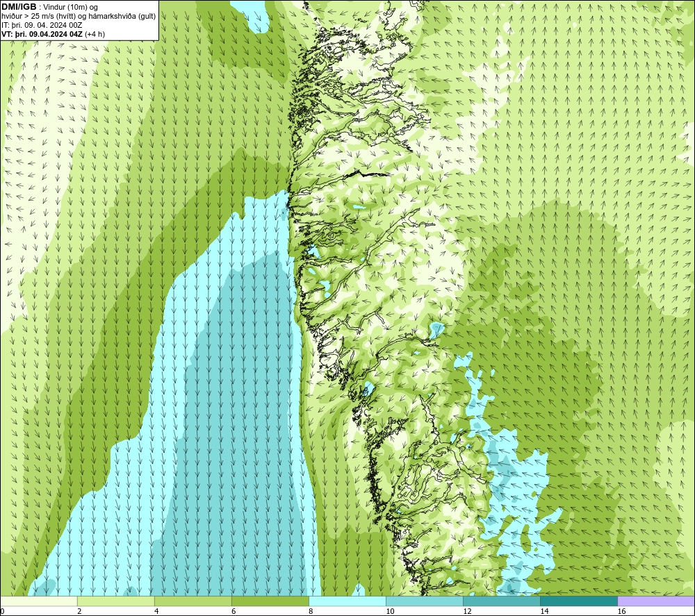
Task: Select the light green 2–4 m/s legend swatch
Action: tap(115, 601)
